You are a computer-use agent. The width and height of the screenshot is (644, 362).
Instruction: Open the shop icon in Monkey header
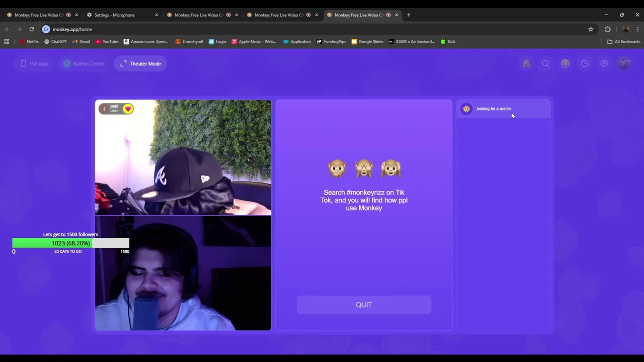coord(526,64)
